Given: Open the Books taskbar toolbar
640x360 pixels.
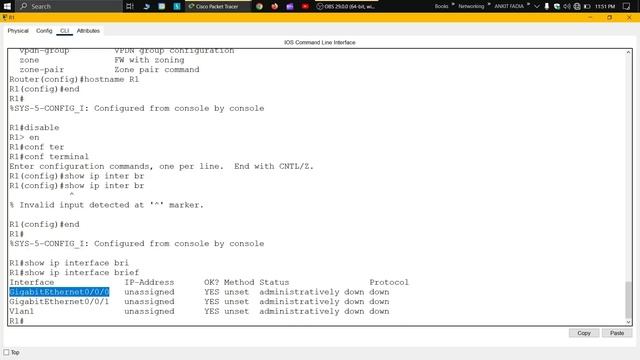Looking at the screenshot, I should click(441, 6).
